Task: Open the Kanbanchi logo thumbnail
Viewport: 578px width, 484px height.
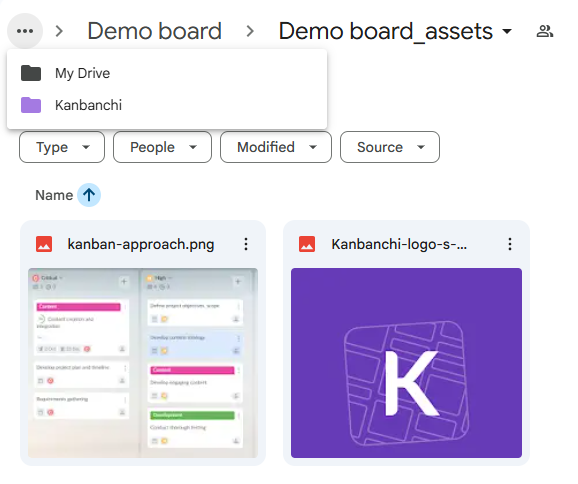Action: click(406, 363)
